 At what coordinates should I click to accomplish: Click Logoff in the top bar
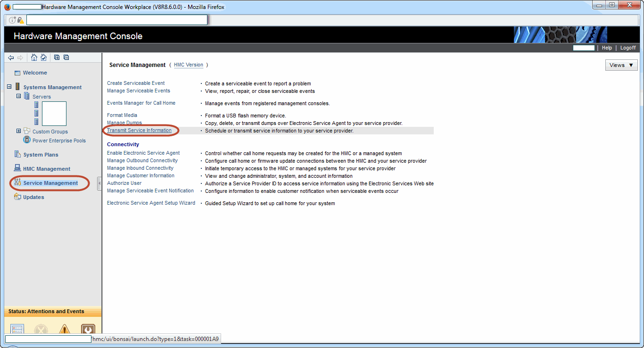pos(627,48)
